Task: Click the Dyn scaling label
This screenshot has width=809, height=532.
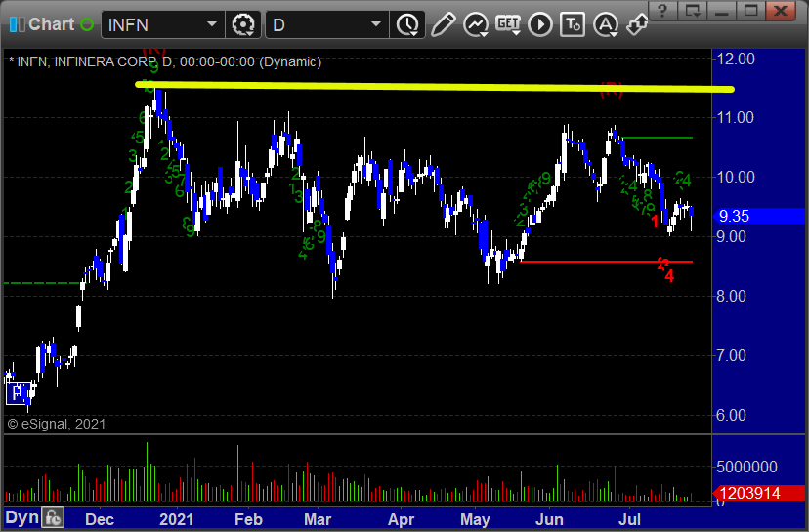Action: (22, 517)
